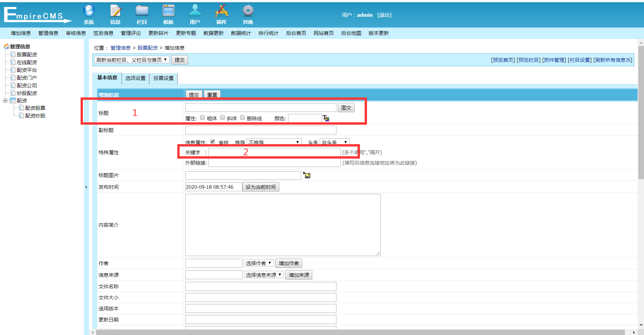Screen dimensions: 644x335
Task: Click the vertical scrollbar thumb
Action: click(x=641, y=113)
